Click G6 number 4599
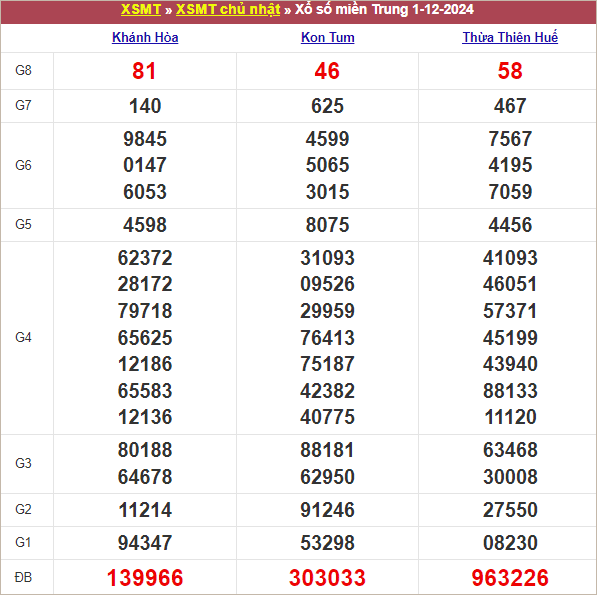Screen dimensions: 597x595 tap(327, 139)
